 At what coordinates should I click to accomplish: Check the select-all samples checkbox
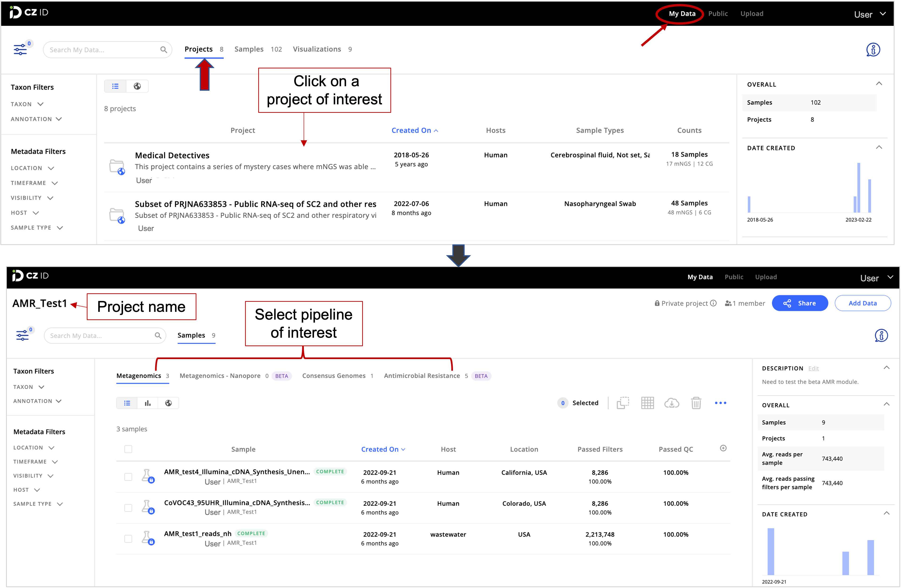click(128, 449)
